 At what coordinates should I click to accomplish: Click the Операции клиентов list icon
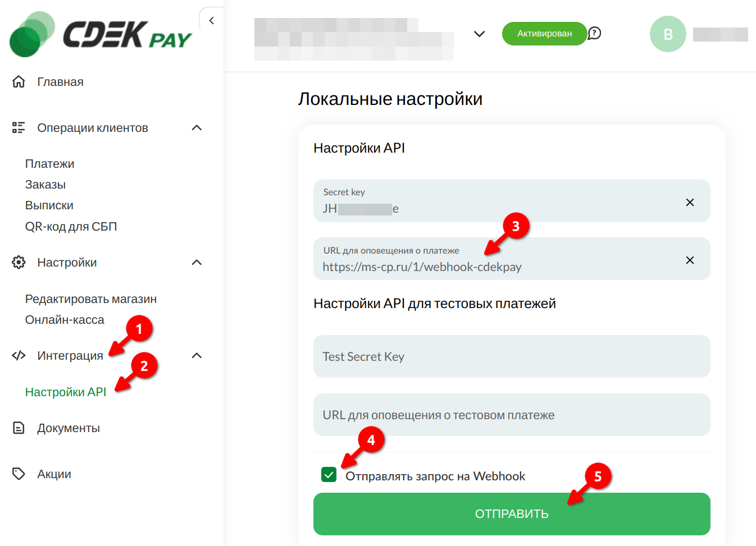point(19,128)
